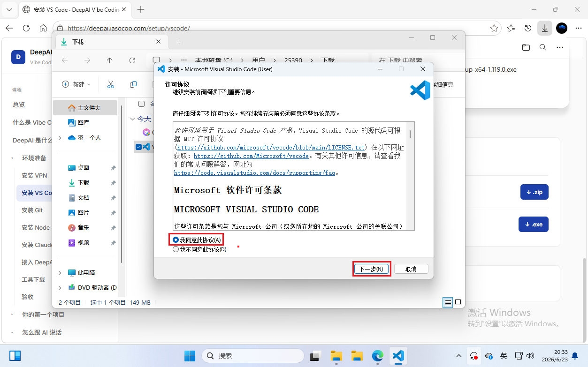Open the 新建 (New) dropdown in Explorer

tap(76, 84)
